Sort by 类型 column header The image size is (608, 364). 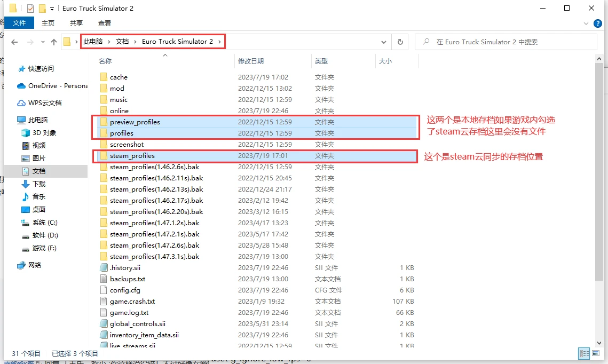[321, 61]
